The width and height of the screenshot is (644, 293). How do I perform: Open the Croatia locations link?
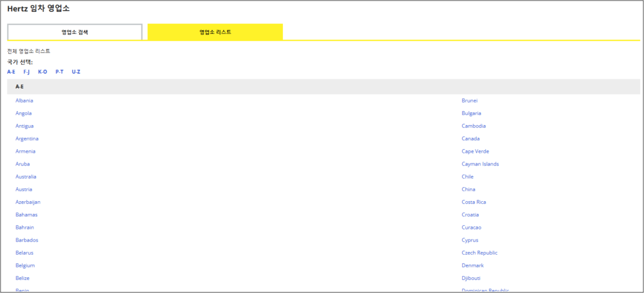coord(470,214)
